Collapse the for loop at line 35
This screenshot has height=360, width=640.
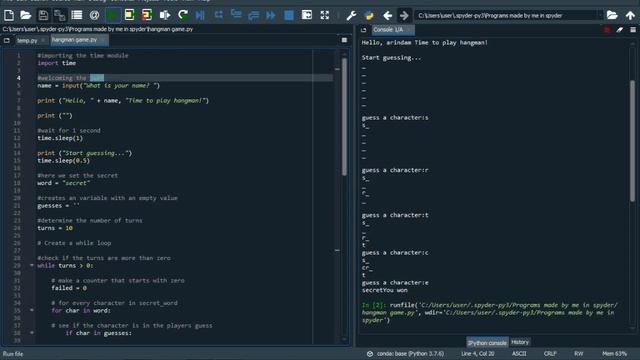[x=32, y=310]
